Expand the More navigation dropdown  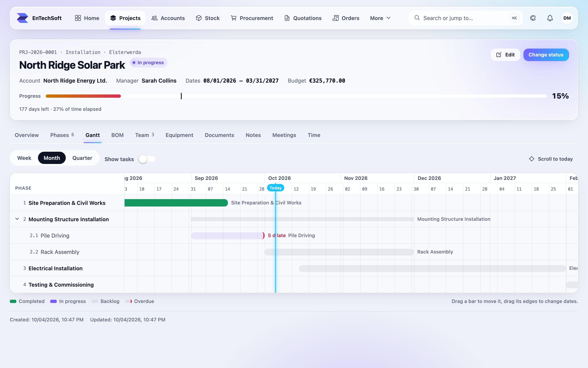[x=380, y=18]
